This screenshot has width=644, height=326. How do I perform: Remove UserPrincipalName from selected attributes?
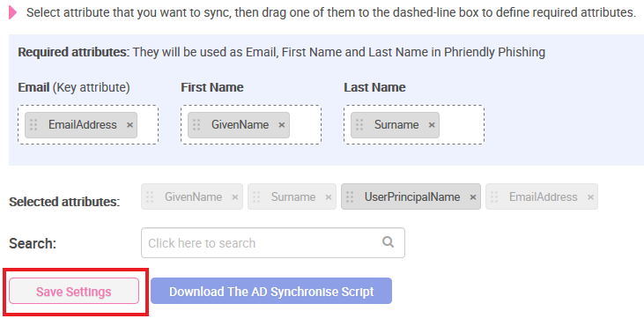pyautogui.click(x=473, y=197)
